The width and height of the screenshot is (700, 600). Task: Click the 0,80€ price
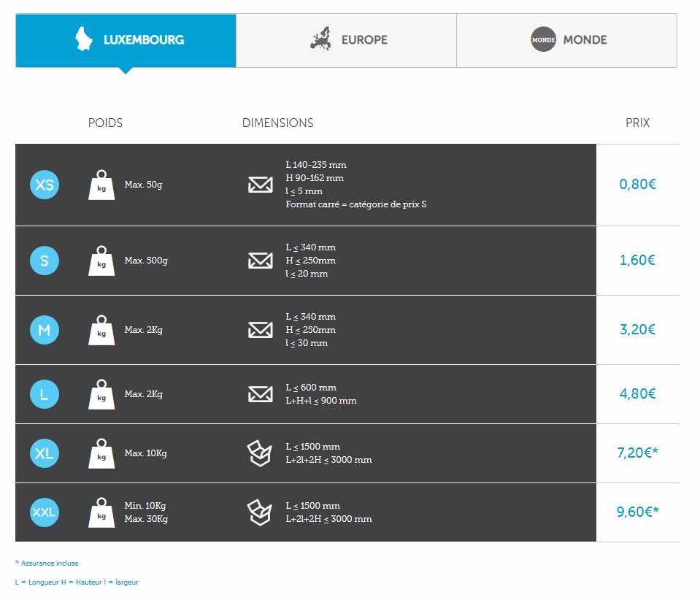click(637, 184)
